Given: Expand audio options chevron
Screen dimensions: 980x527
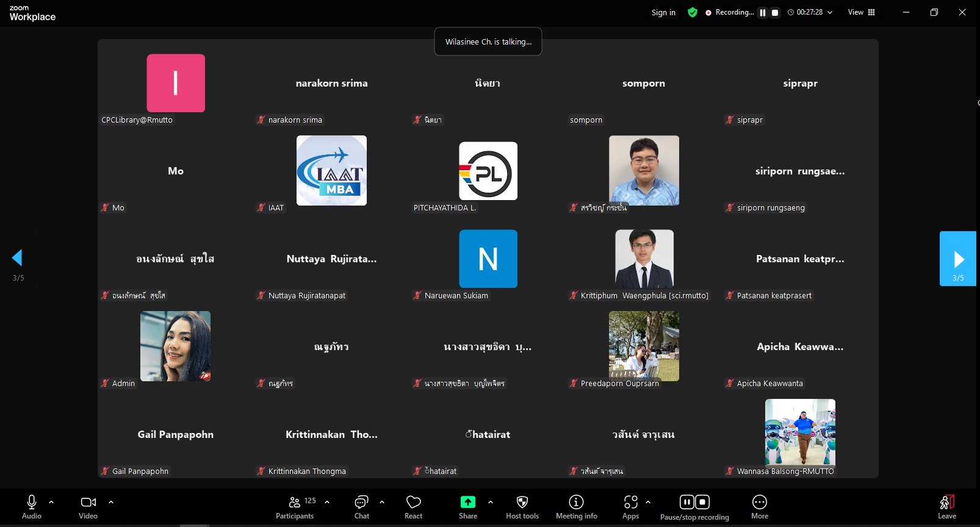Looking at the screenshot, I should point(51,502).
